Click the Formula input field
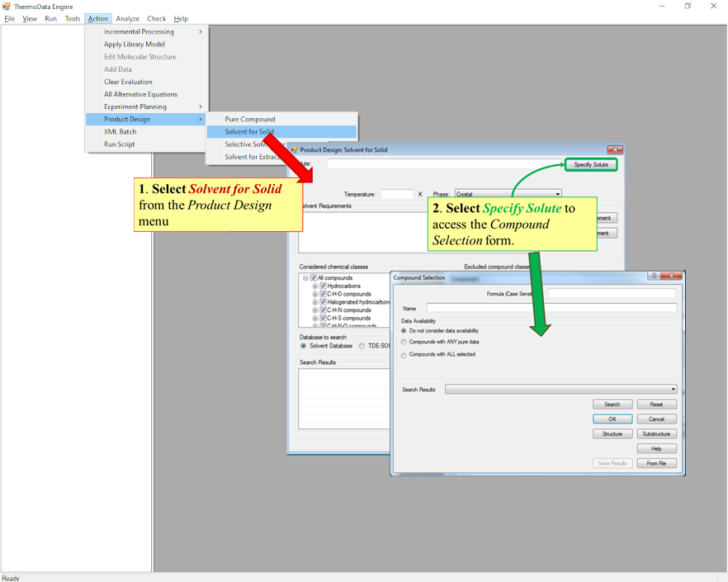 click(x=612, y=293)
